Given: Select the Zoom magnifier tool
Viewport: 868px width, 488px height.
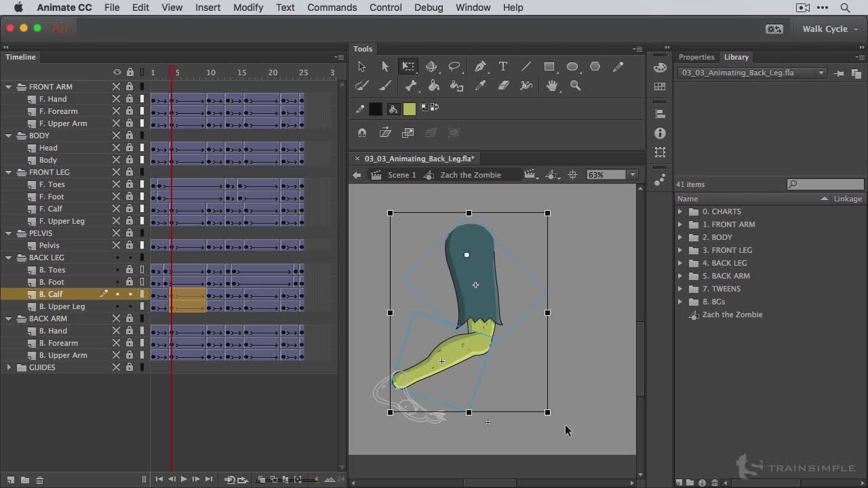Looking at the screenshot, I should coord(576,85).
